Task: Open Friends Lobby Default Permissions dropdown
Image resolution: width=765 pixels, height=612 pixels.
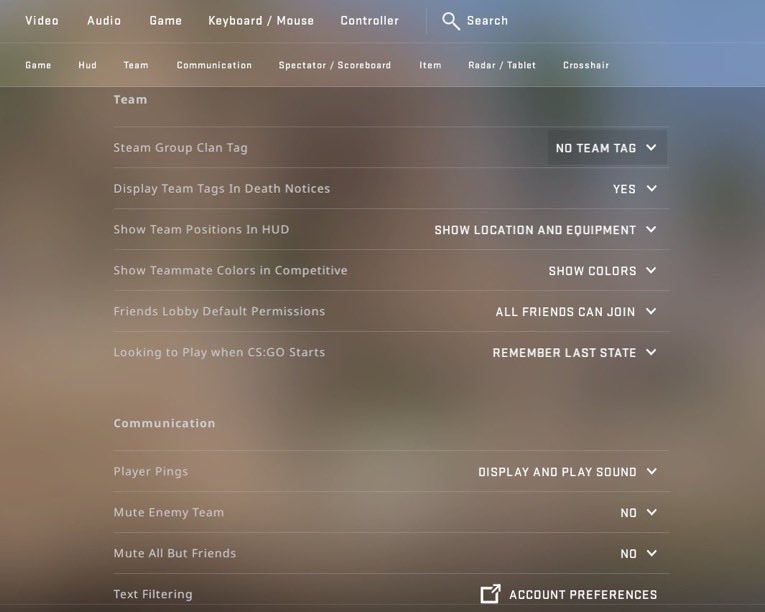Action: click(x=576, y=311)
